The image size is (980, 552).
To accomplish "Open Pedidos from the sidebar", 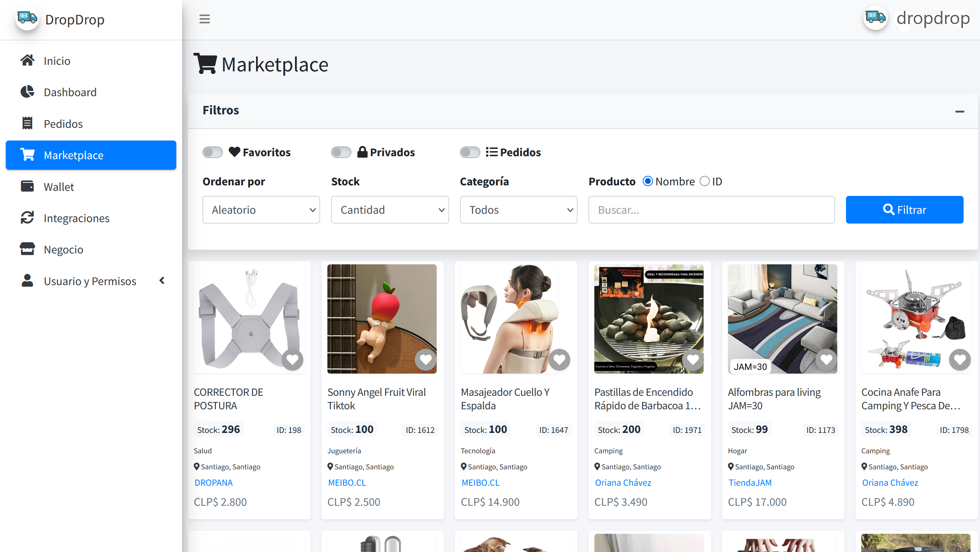I will (63, 123).
